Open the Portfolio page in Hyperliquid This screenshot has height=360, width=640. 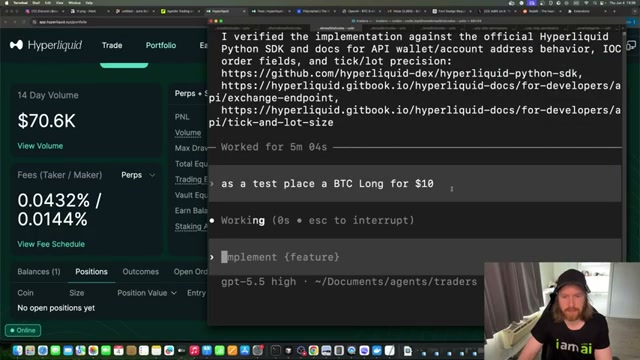(161, 45)
